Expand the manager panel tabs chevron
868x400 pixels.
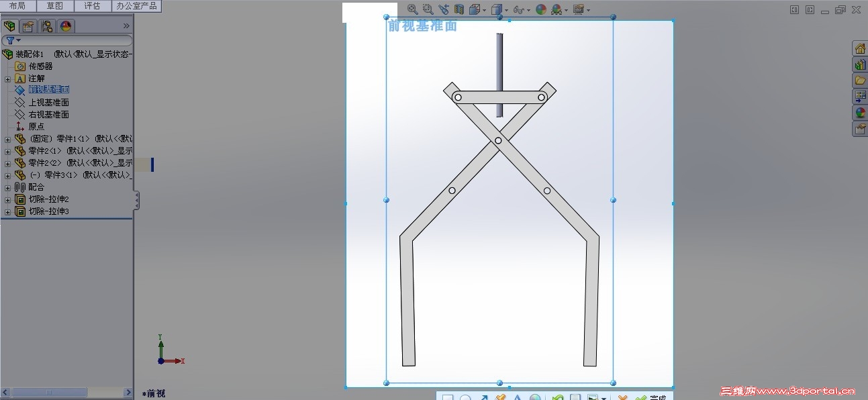[126, 26]
